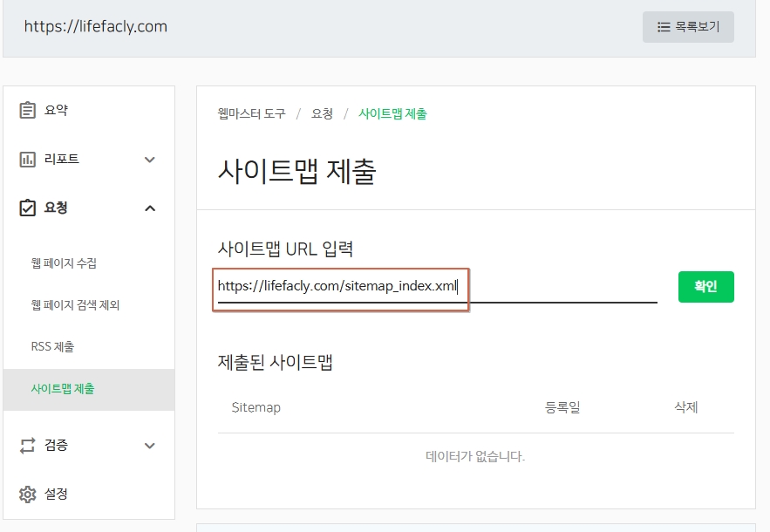Open the 요청 checklist icon
The width and height of the screenshot is (770, 532).
(x=25, y=208)
